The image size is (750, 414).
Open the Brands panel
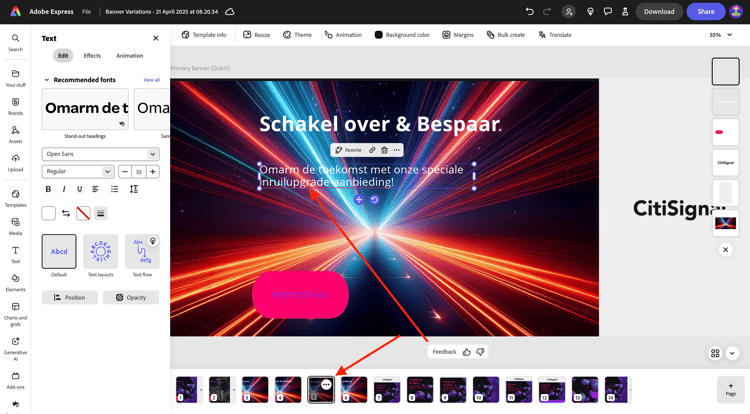tap(15, 106)
